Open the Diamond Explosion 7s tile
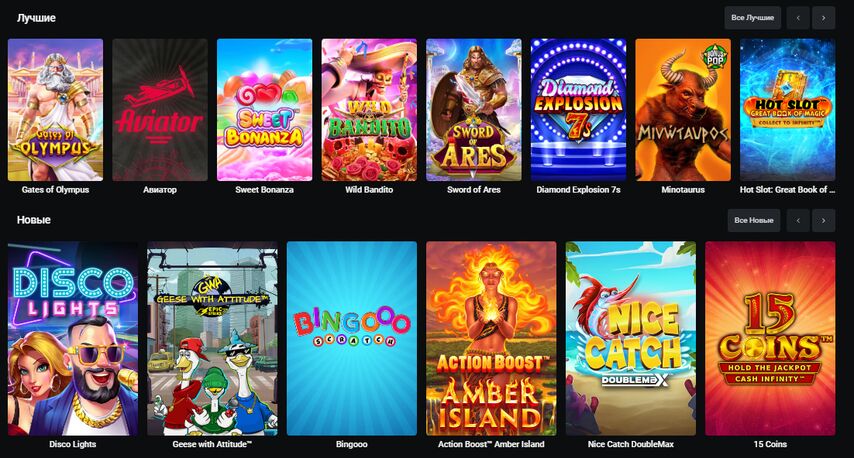This screenshot has width=854, height=458. [x=578, y=109]
